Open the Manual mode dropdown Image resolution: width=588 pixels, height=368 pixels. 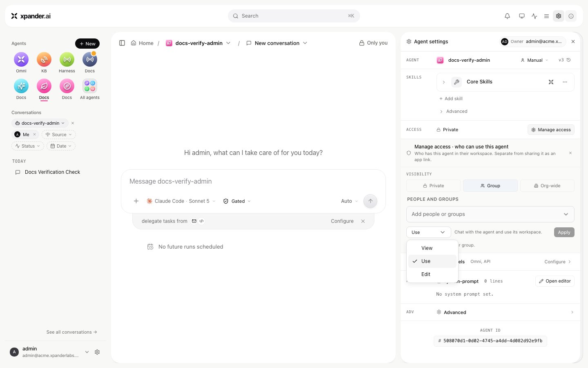click(535, 60)
